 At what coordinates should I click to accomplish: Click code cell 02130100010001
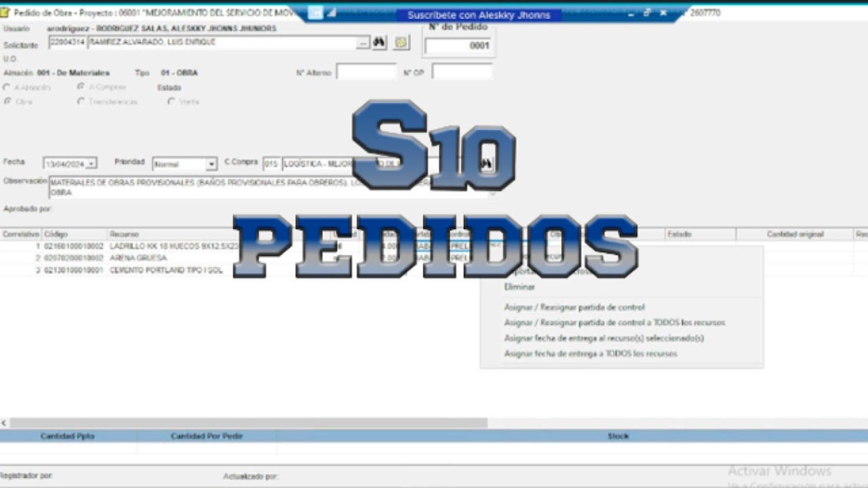(74, 270)
